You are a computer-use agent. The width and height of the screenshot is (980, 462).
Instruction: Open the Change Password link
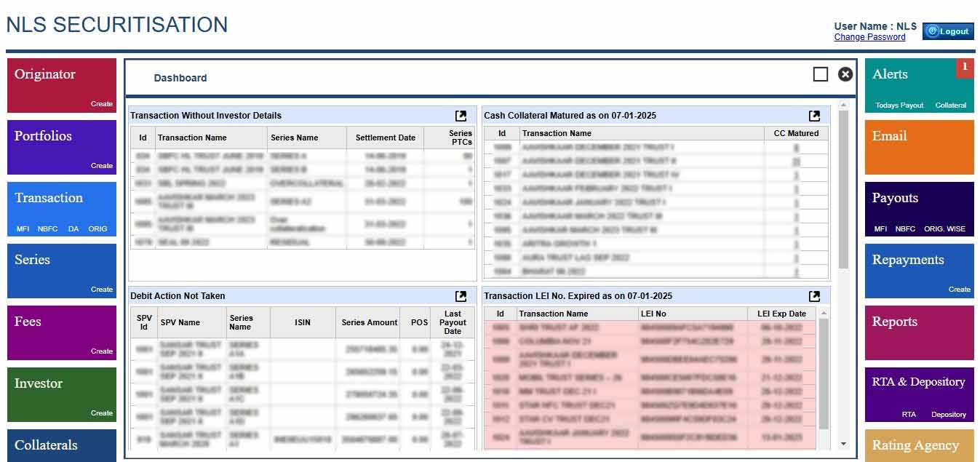869,37
